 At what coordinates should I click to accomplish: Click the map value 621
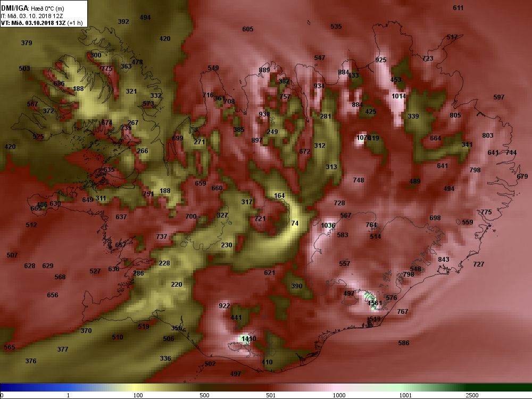click(x=269, y=272)
